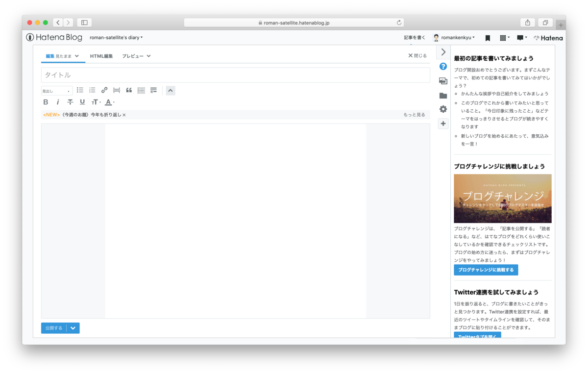
Task: Insert a read-more divider with toolbar icon
Action: pos(117,90)
